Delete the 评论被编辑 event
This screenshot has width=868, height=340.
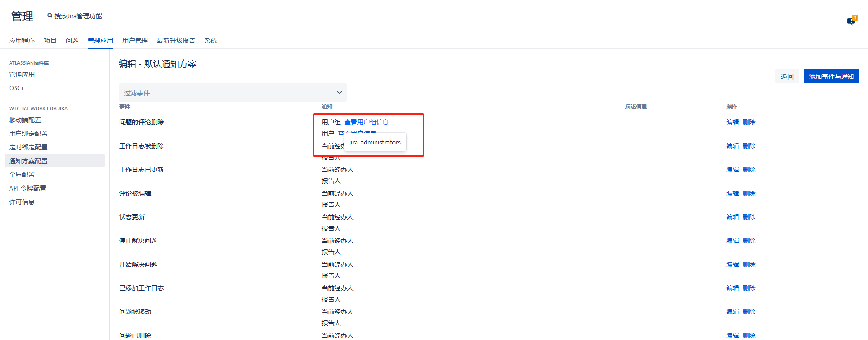point(748,193)
